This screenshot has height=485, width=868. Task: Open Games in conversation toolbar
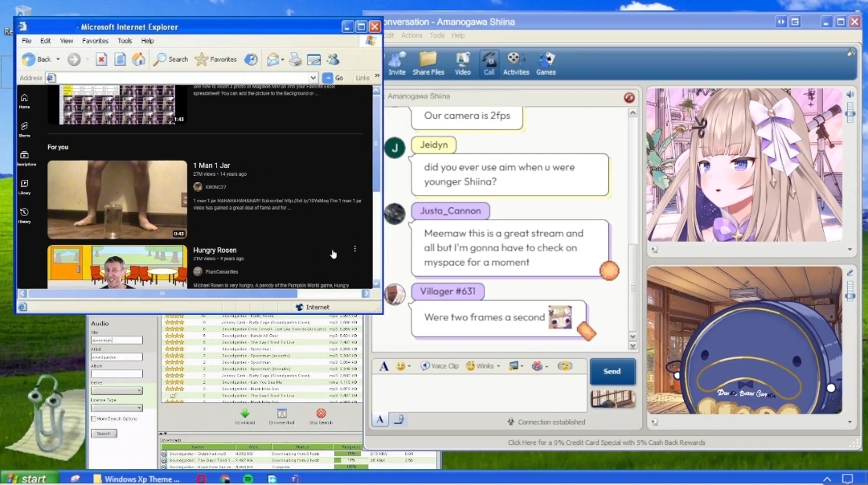point(546,63)
